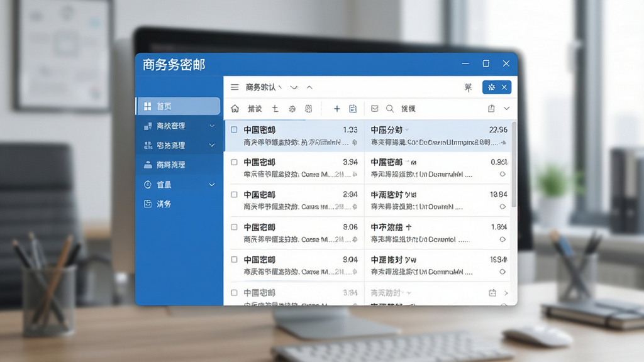The height and width of the screenshot is (362, 644).
Task: Click the small icon ending row 1.33 preview
Action: click(x=355, y=143)
